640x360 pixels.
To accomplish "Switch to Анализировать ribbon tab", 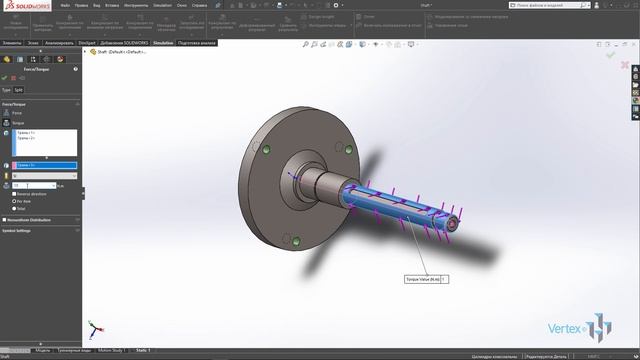I will (59, 43).
